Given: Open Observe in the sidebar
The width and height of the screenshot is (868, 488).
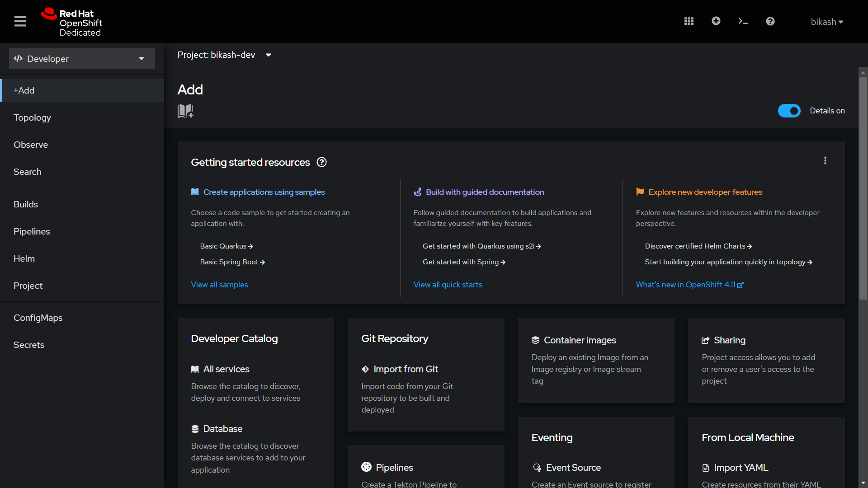Looking at the screenshot, I should pyautogui.click(x=82, y=145).
